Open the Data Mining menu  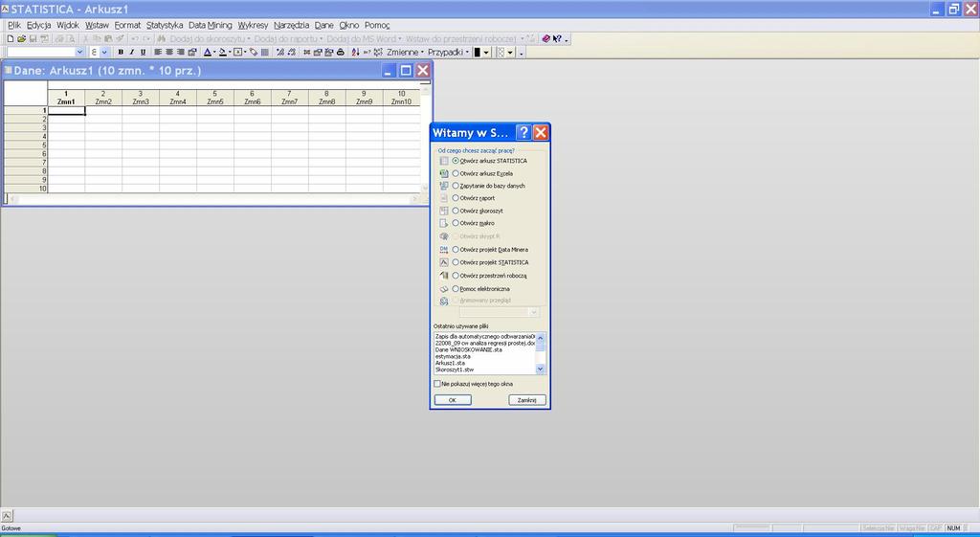pyautogui.click(x=210, y=25)
